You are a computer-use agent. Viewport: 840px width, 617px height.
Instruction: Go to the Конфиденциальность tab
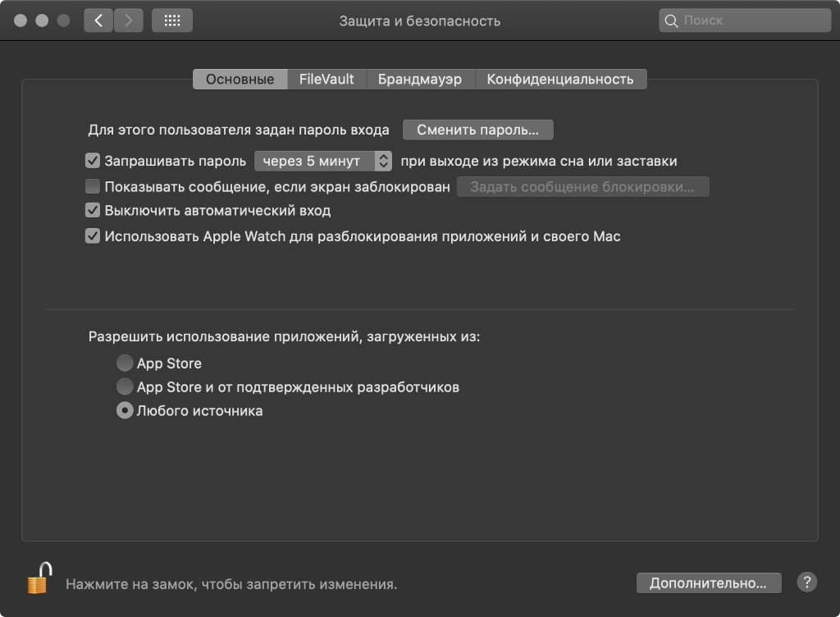click(560, 79)
